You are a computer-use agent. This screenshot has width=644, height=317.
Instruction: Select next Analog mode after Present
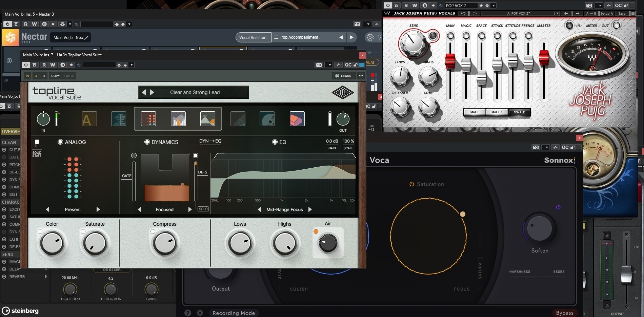point(98,209)
